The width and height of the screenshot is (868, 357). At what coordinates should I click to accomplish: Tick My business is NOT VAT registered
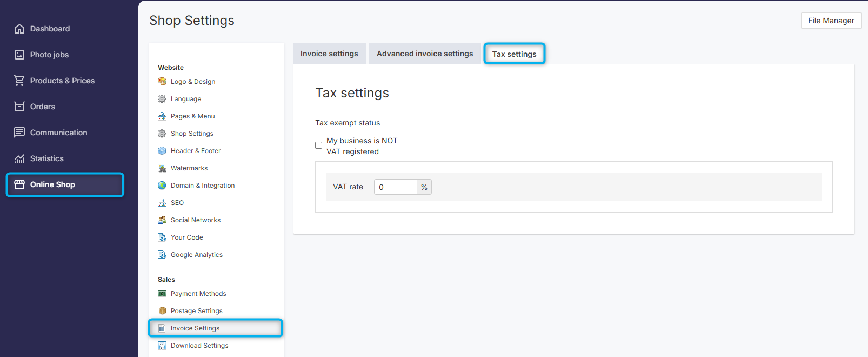tap(319, 146)
